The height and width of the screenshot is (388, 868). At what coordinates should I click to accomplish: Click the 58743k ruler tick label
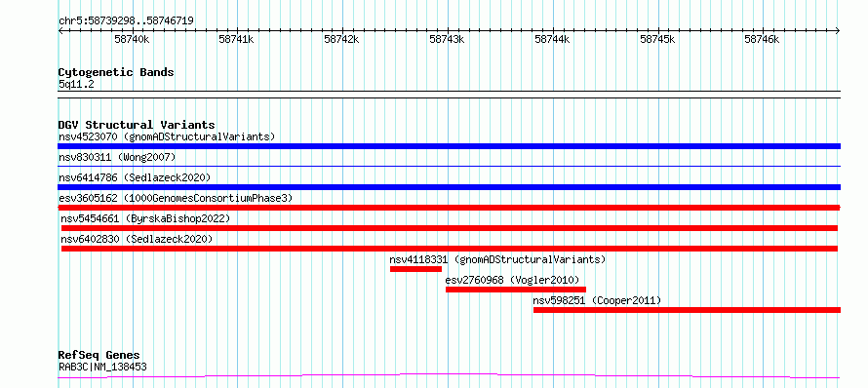point(448,39)
